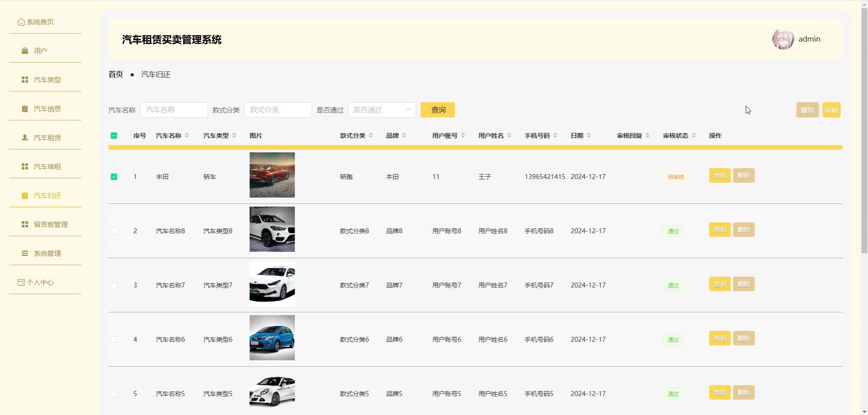
Task: Uncheck the checkbox for row 1 丰田
Action: pyautogui.click(x=114, y=177)
